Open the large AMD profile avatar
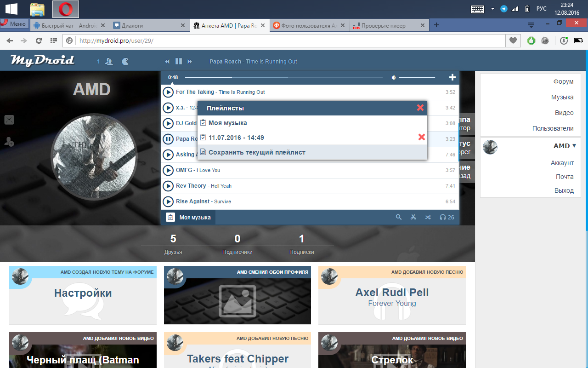The height and width of the screenshot is (368, 588). pyautogui.click(x=94, y=156)
